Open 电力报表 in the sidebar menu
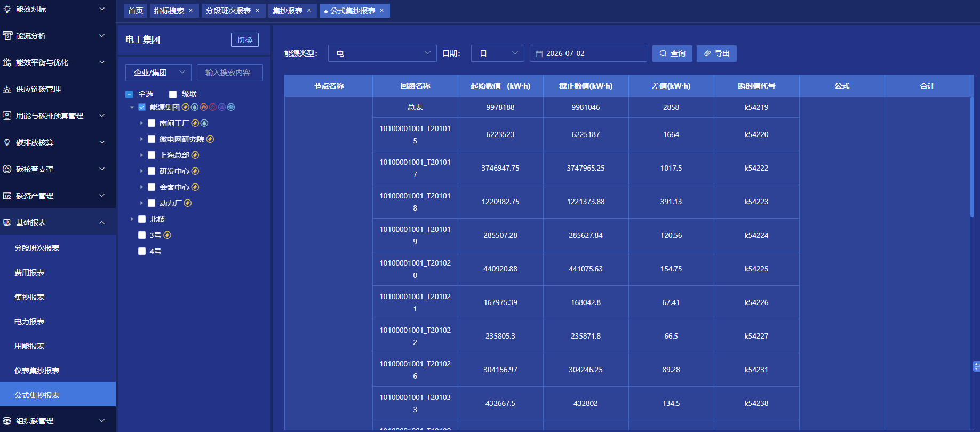 click(x=29, y=322)
